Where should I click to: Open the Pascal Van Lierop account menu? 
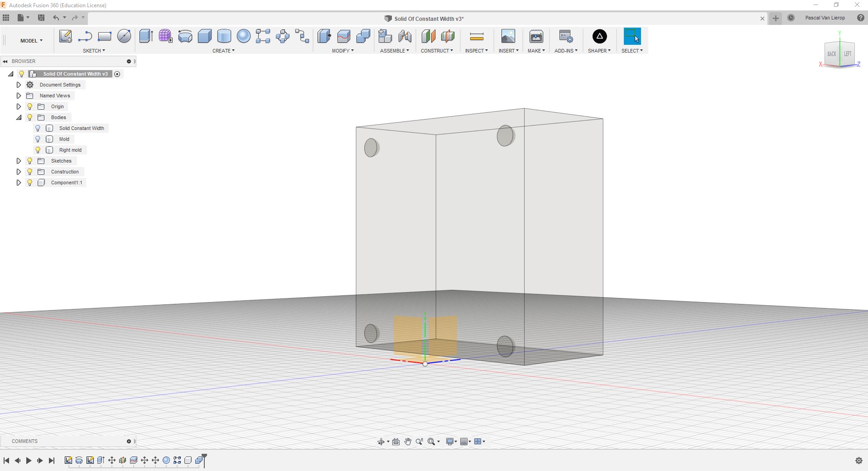[825, 18]
